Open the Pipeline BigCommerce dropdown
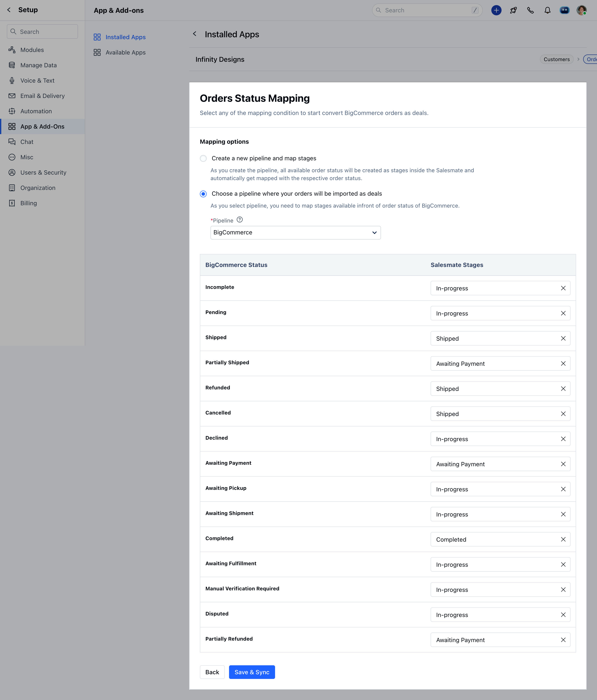Image resolution: width=597 pixels, height=700 pixels. pyautogui.click(x=296, y=232)
